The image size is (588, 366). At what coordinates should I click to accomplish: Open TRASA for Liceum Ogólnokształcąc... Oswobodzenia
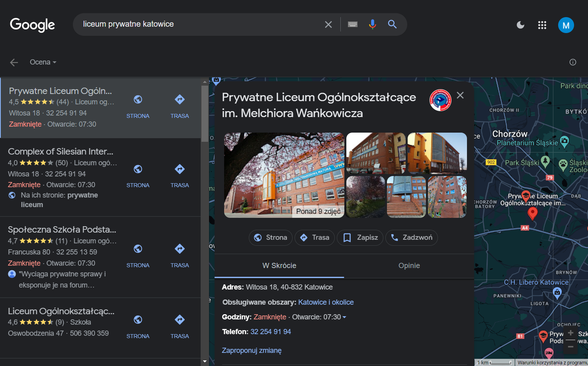pos(180,327)
